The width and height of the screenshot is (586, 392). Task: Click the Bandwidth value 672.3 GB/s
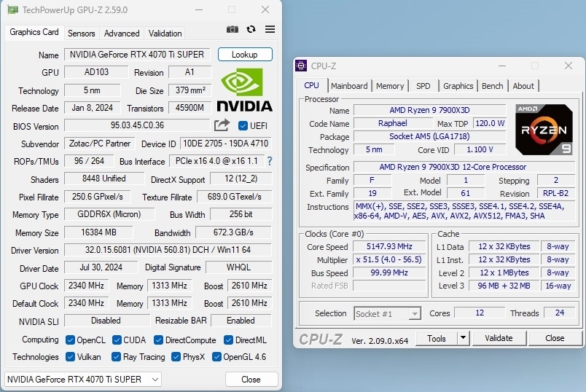pos(233,232)
